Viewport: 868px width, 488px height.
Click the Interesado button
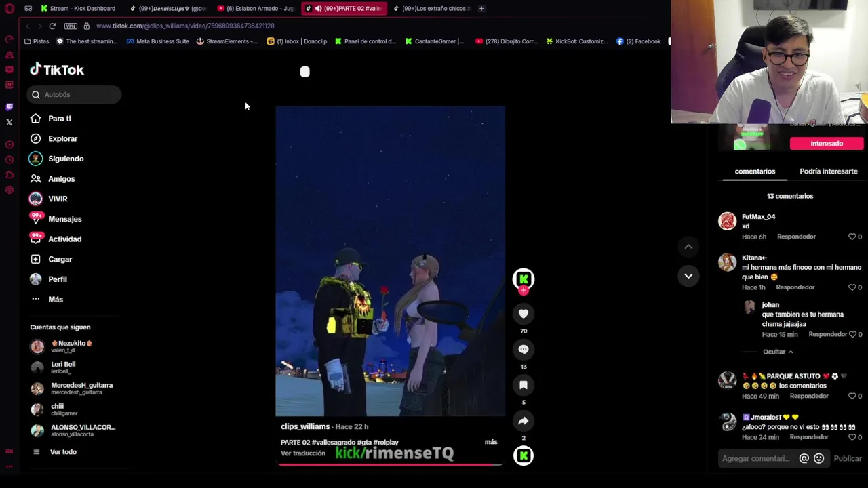point(827,144)
